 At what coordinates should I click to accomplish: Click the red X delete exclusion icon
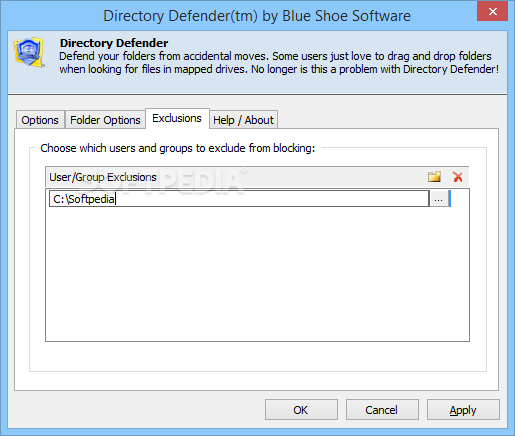458,177
